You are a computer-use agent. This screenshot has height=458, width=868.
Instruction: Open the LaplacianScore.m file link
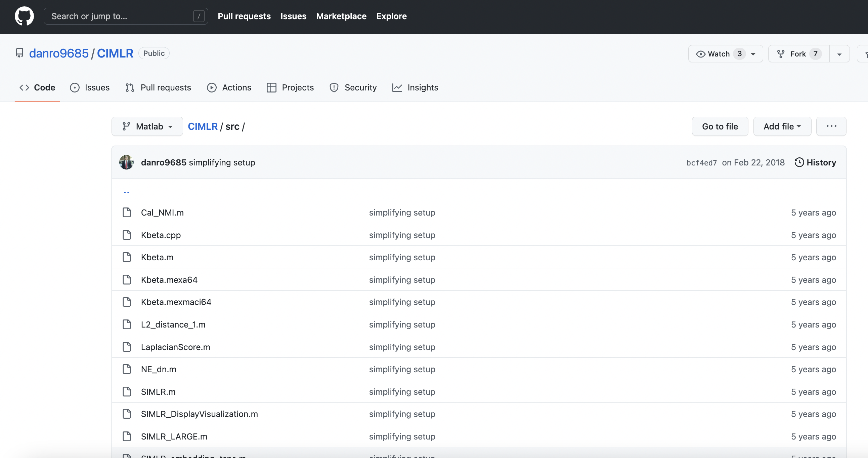pos(175,347)
